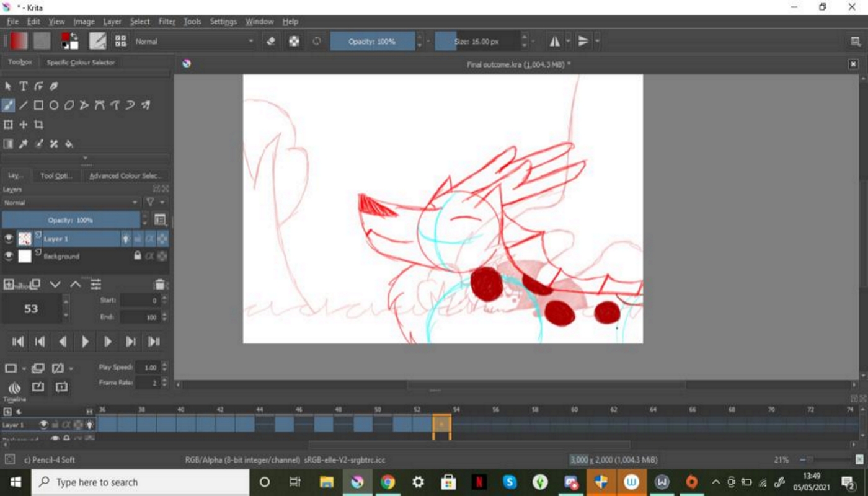Play the animation
This screenshot has width=868, height=496.
tap(85, 342)
